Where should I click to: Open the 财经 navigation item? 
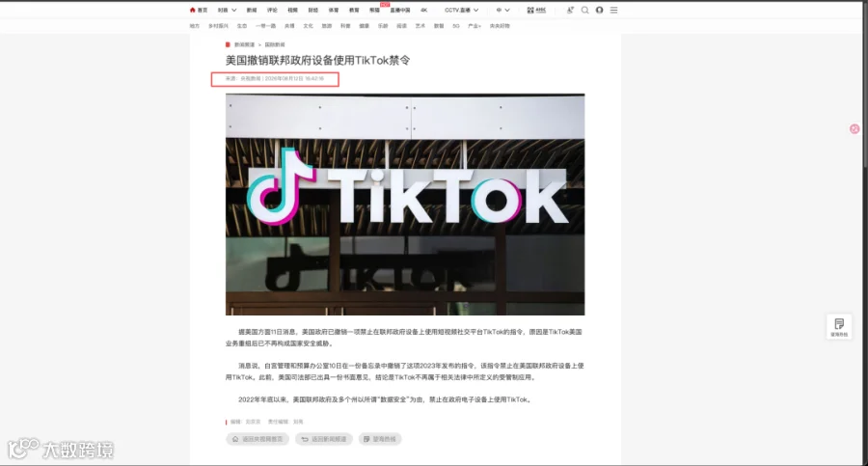(x=313, y=10)
